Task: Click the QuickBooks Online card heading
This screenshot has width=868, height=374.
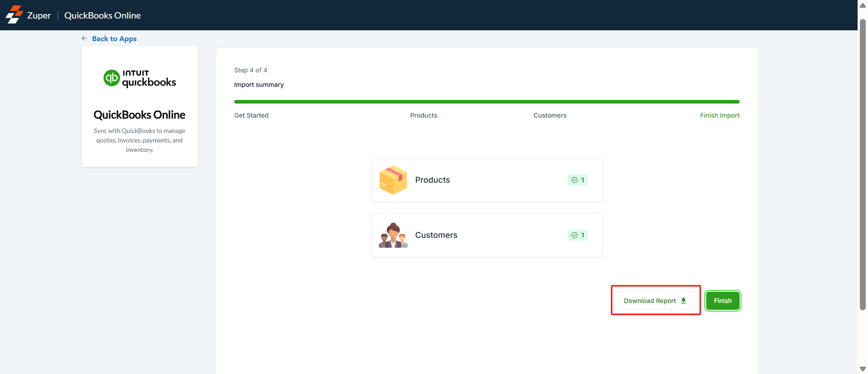Action: click(x=140, y=115)
